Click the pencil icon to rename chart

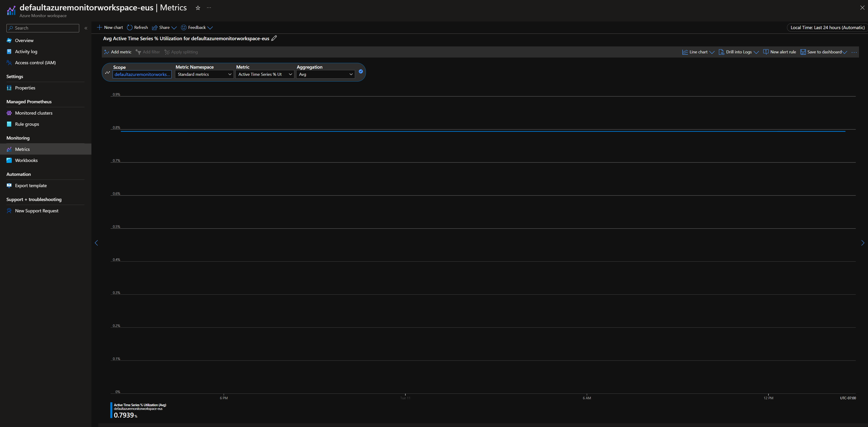click(x=274, y=38)
